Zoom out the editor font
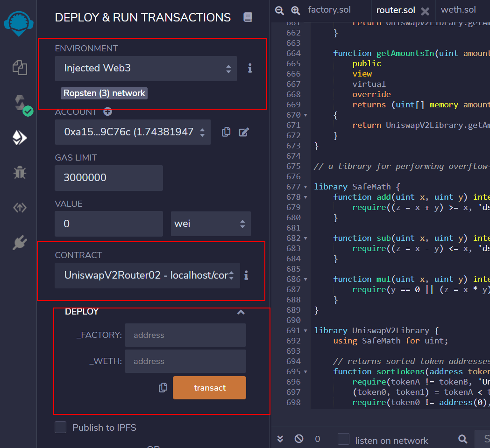This screenshot has width=490, height=448. click(x=279, y=10)
